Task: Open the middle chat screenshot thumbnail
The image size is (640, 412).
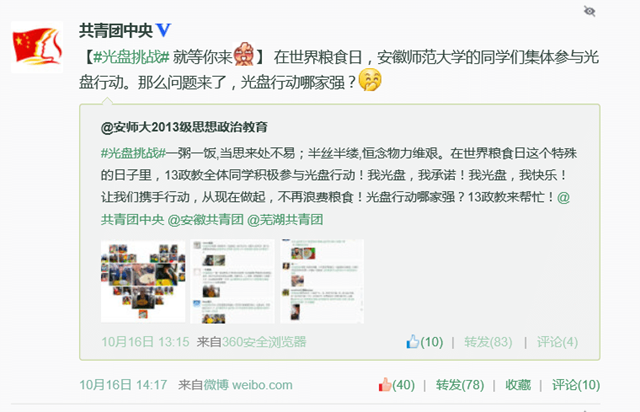Action: (x=232, y=281)
